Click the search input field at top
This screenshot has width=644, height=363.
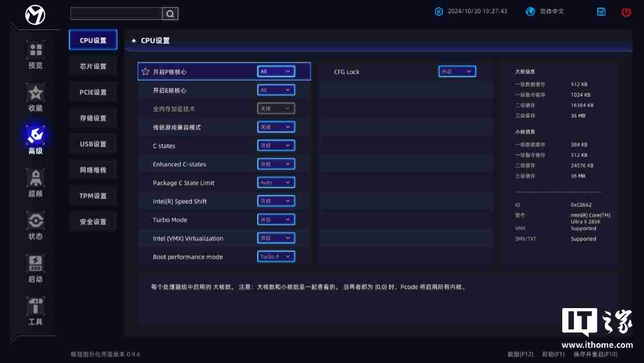pos(117,14)
